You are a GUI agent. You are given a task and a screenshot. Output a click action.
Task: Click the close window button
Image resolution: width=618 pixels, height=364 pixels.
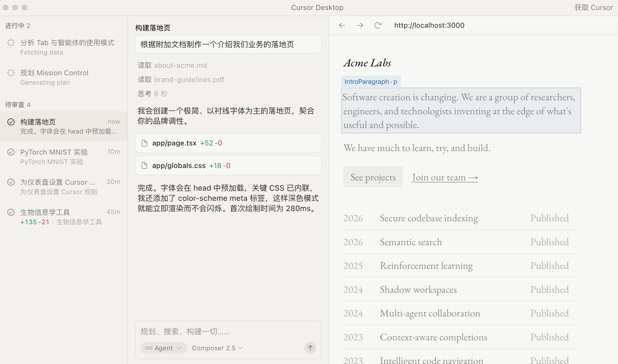[6, 8]
